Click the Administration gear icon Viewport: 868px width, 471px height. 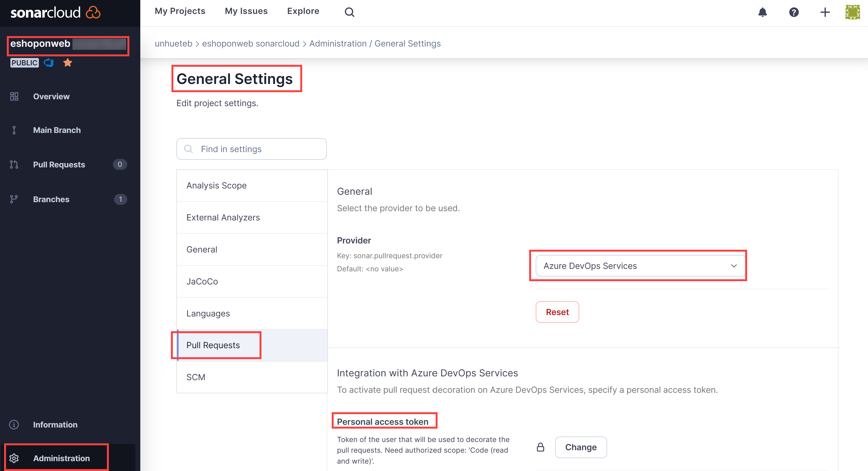pyautogui.click(x=14, y=458)
